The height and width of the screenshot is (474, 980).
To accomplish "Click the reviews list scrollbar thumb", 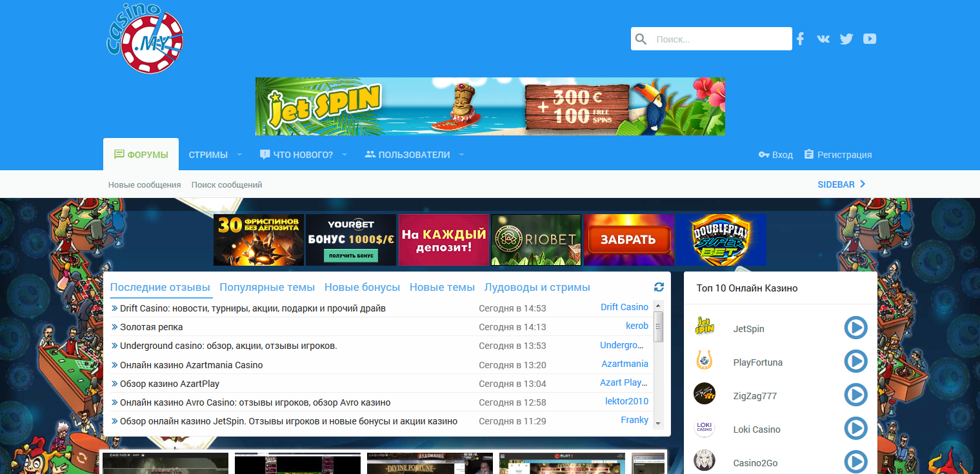I will (659, 326).
